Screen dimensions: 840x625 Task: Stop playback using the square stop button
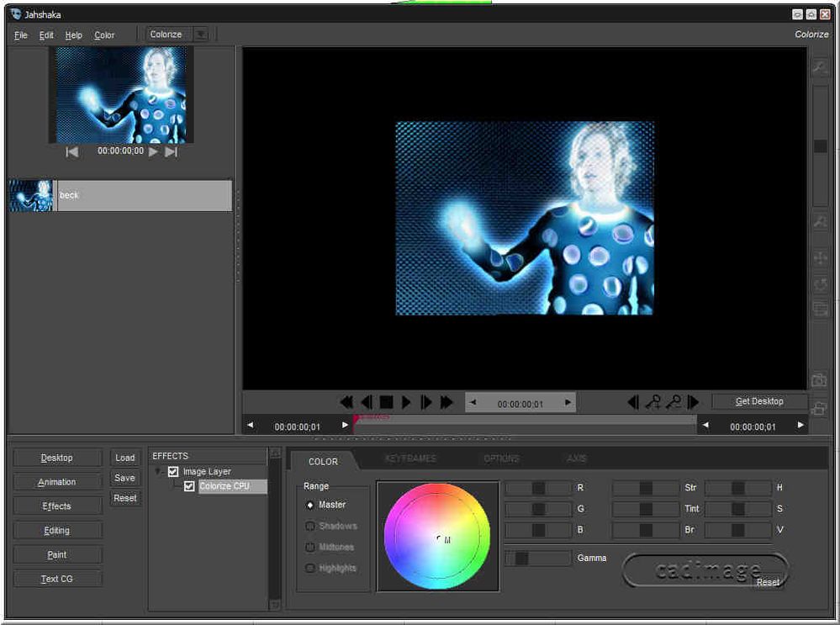click(x=386, y=402)
